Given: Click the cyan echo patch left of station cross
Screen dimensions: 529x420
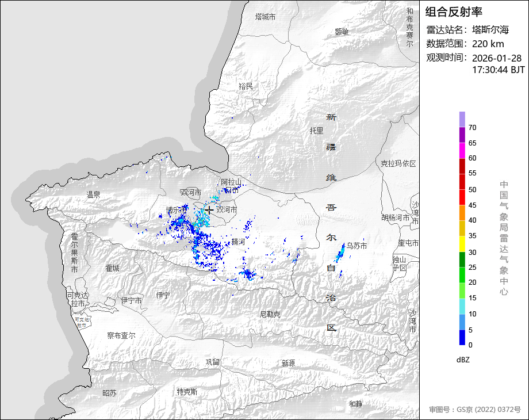Looking at the screenshot, I should [202, 217].
